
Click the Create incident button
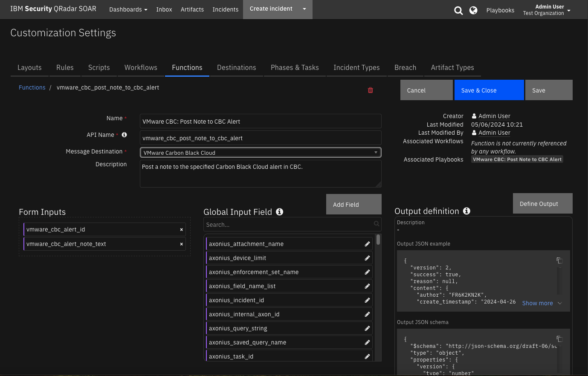pyautogui.click(x=271, y=9)
